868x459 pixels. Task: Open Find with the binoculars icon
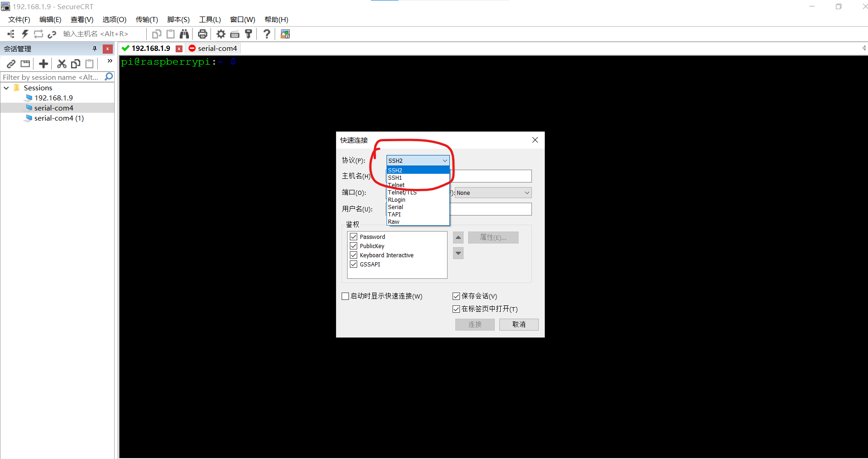pyautogui.click(x=184, y=34)
